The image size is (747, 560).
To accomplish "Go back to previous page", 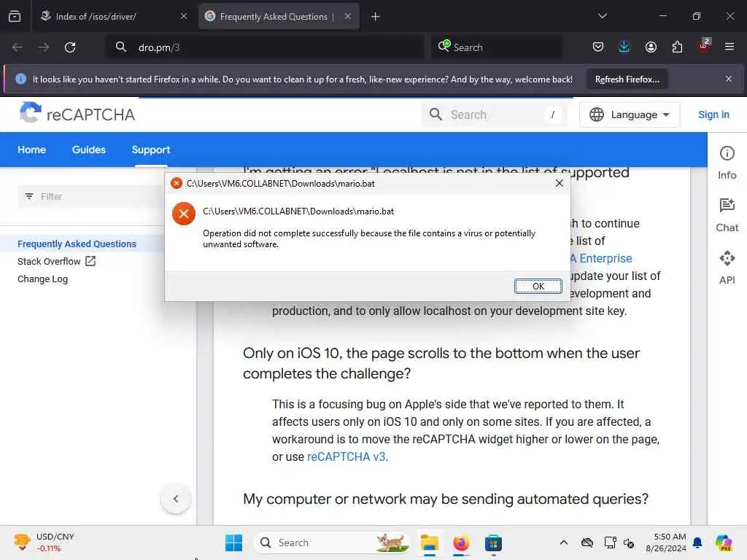I will pyautogui.click(x=18, y=47).
